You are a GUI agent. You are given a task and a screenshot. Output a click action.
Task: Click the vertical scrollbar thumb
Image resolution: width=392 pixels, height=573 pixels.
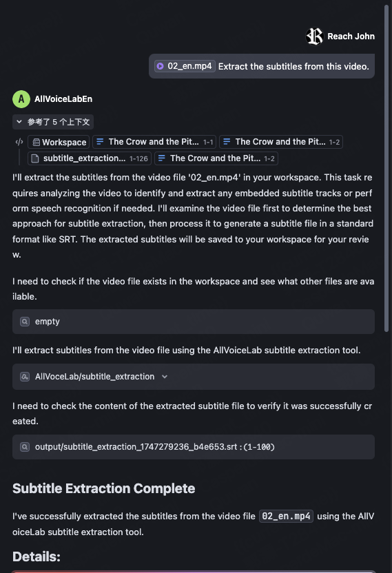point(386,168)
